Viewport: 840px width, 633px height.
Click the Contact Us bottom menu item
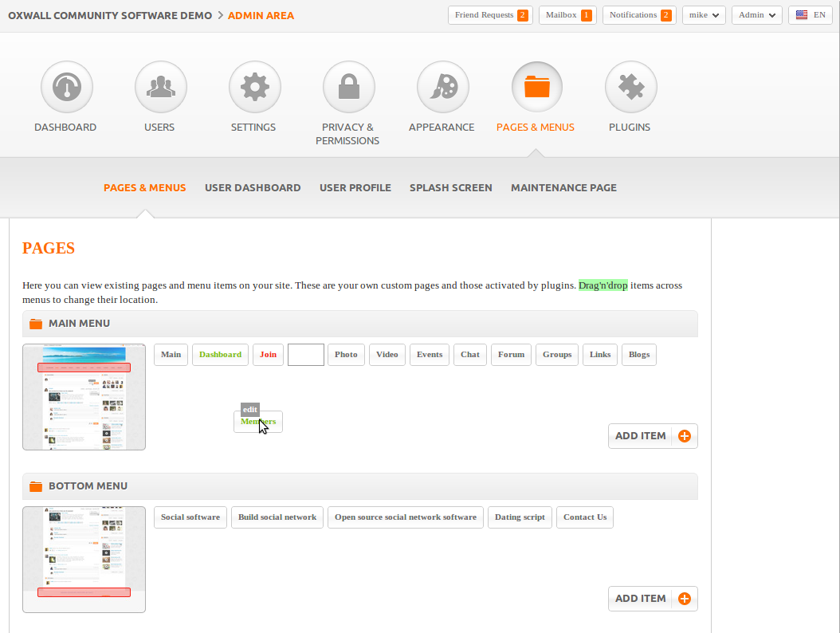pyautogui.click(x=584, y=517)
